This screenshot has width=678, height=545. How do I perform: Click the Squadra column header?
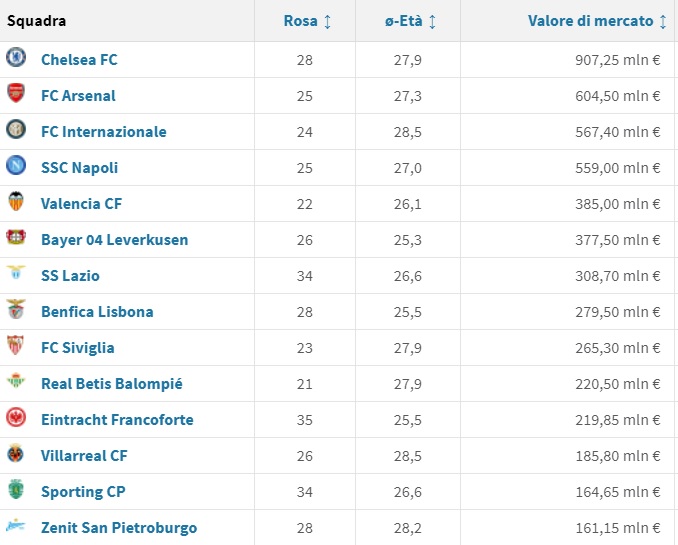37,21
